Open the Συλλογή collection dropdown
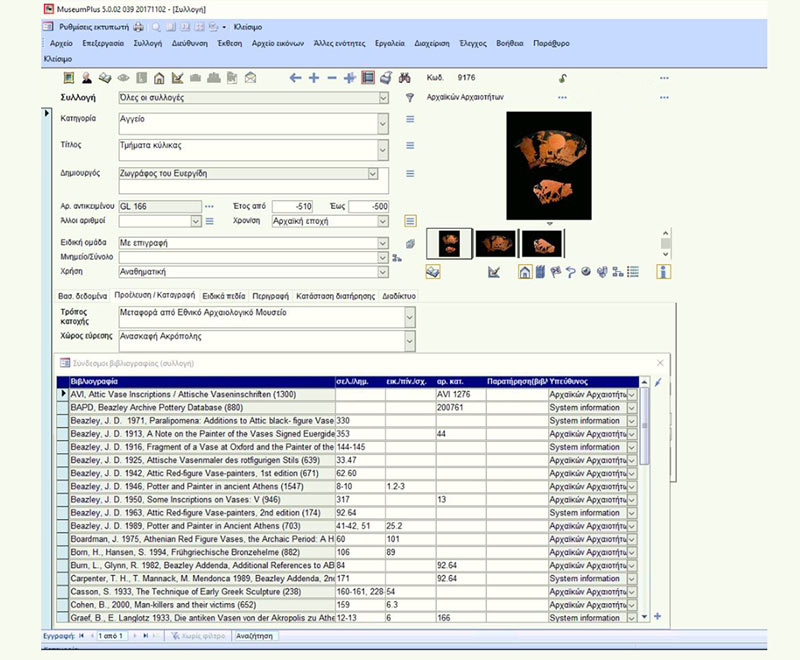This screenshot has width=800, height=660. (x=384, y=98)
